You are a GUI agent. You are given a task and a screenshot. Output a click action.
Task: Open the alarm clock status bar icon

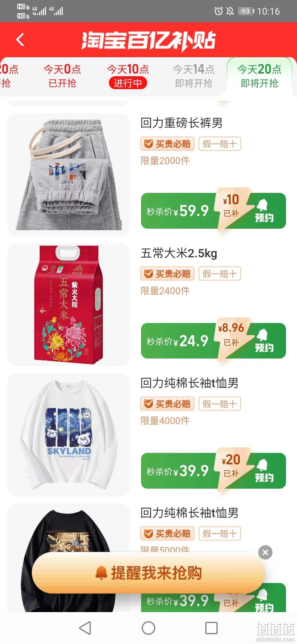coord(219,11)
